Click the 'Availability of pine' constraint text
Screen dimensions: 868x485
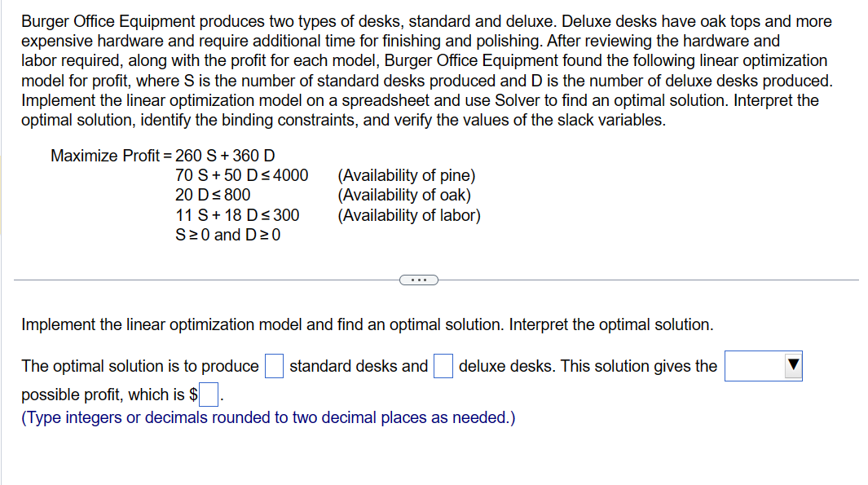407,175
